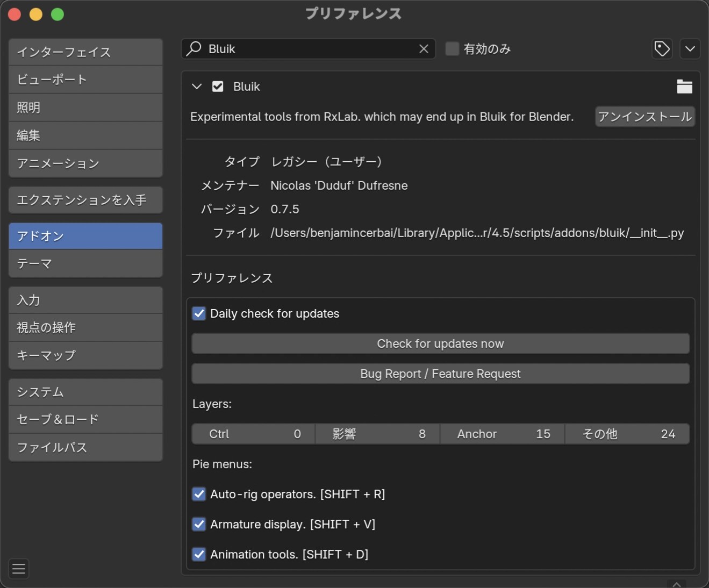Uncheck Daily check for updates
This screenshot has height=588, width=709.
pos(199,313)
